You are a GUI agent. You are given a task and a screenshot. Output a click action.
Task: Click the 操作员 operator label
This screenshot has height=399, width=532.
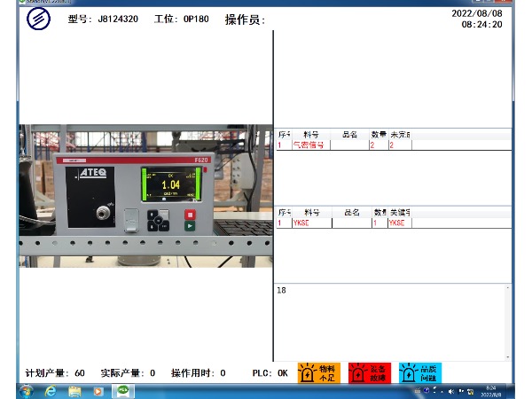coord(245,20)
